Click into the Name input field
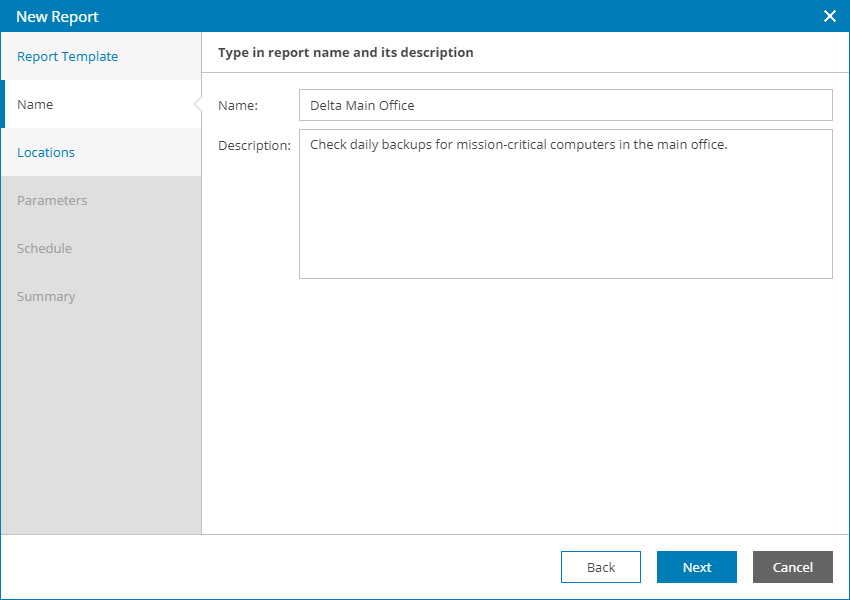 coord(565,105)
